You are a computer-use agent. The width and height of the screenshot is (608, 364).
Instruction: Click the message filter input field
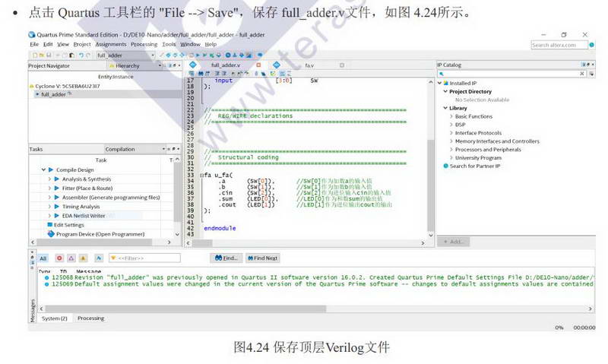click(144, 258)
